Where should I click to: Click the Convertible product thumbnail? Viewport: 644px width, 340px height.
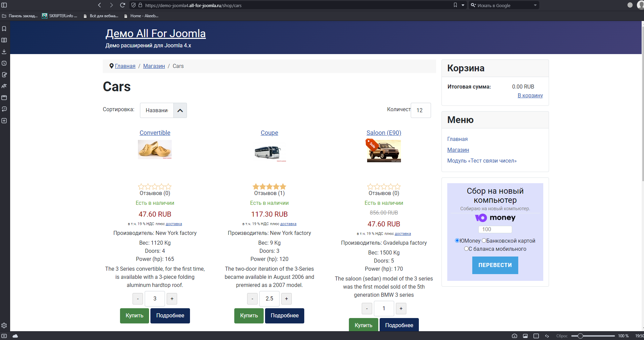point(155,149)
